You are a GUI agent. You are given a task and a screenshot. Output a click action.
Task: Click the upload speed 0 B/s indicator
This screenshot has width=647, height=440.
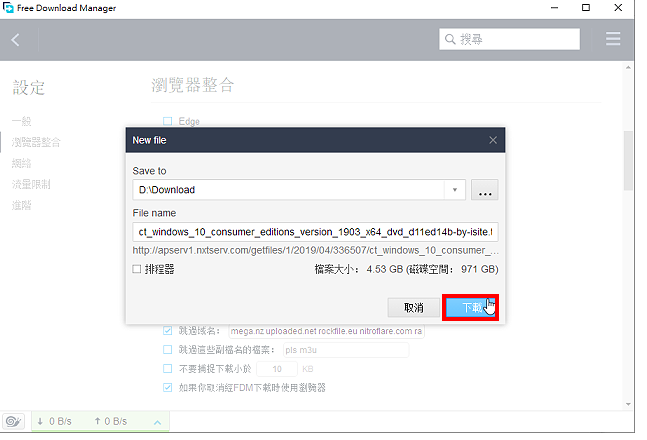point(111,421)
